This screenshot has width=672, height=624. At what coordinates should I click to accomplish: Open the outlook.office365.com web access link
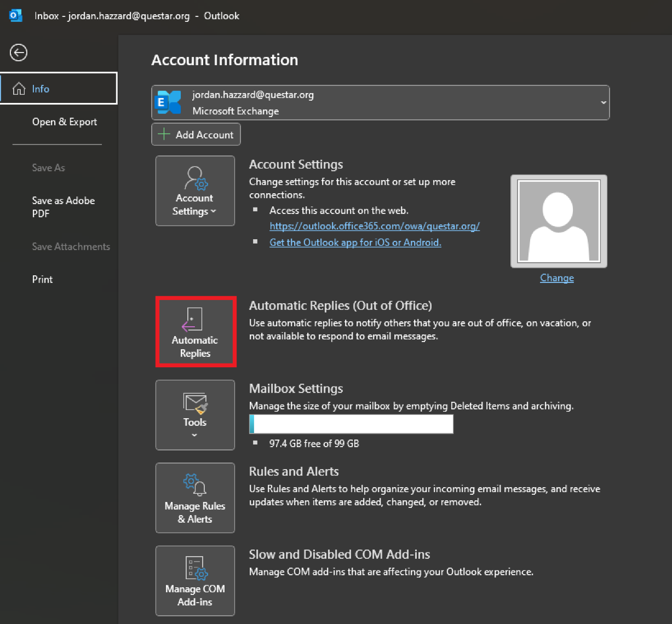pos(375,226)
